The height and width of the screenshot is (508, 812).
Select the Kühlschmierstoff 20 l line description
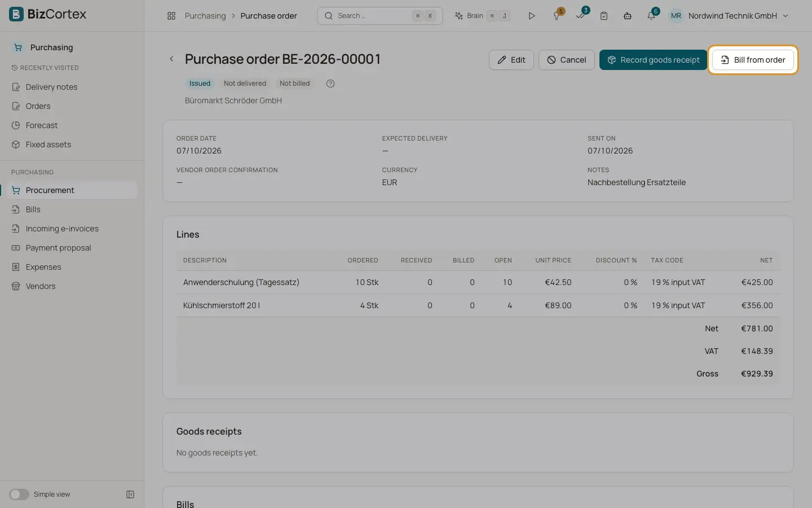222,305
